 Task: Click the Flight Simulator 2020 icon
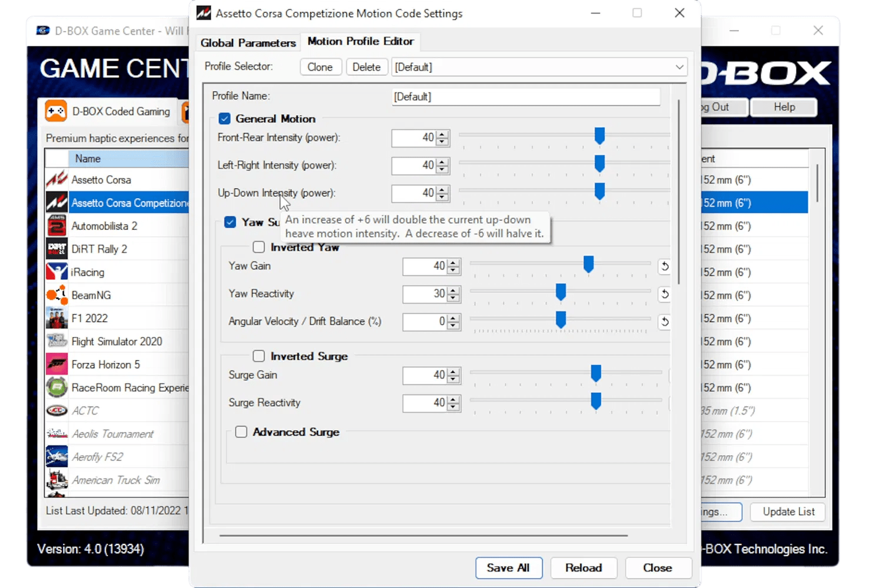56,341
